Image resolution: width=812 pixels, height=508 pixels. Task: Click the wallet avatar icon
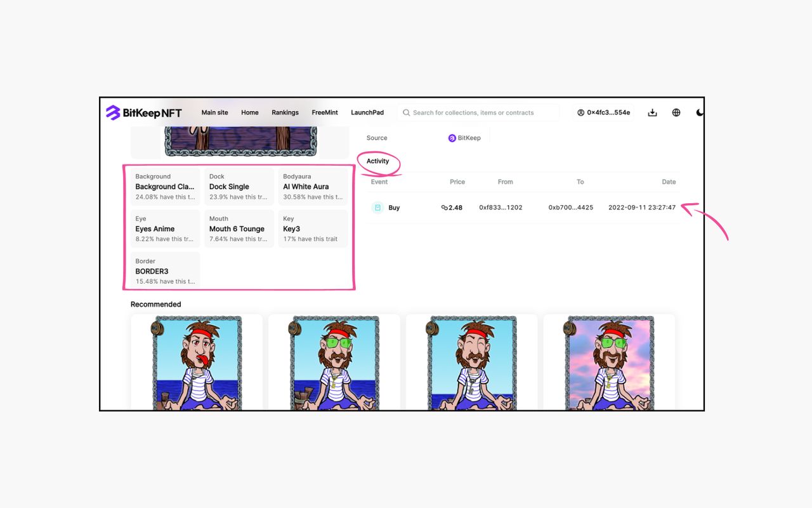[x=580, y=112]
